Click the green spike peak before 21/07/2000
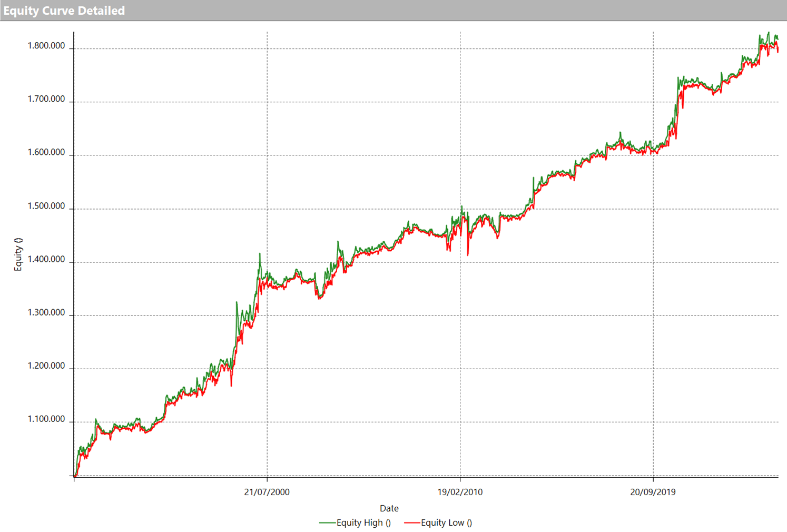This screenshot has width=787, height=532. (x=260, y=254)
